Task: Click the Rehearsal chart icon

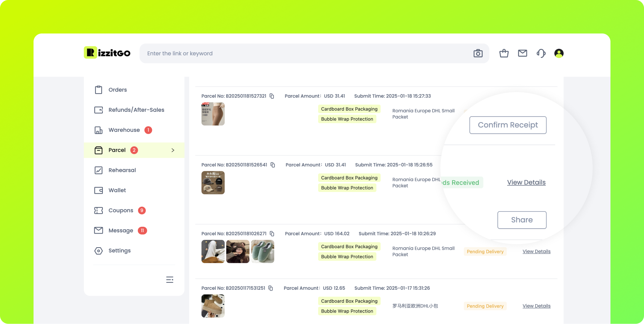Action: 98,170
